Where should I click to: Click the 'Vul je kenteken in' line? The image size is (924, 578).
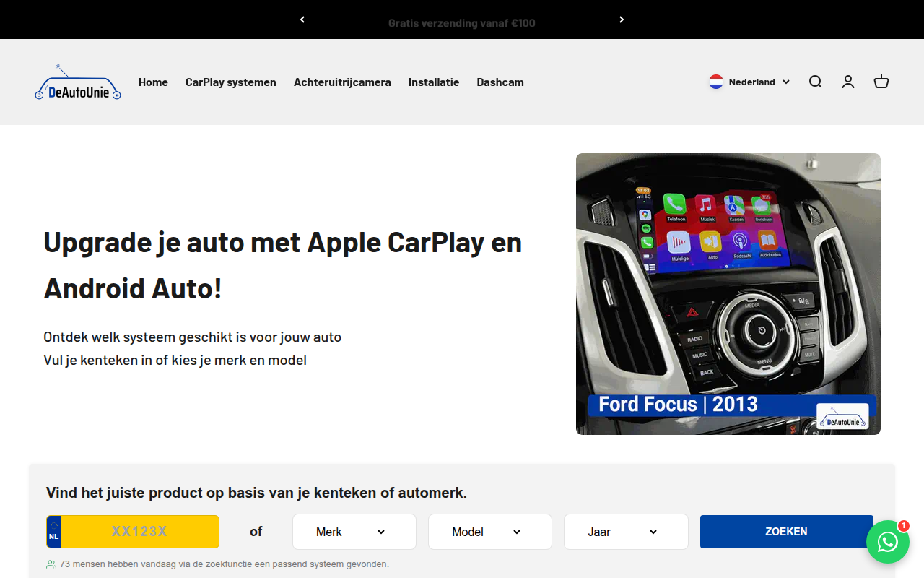coord(175,360)
